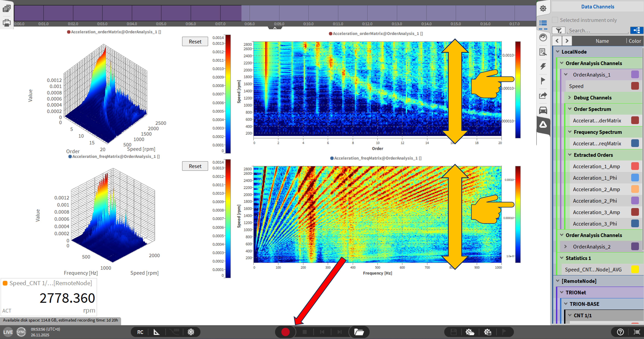Open the data file folder icon
644x339 pixels.
tap(359, 332)
